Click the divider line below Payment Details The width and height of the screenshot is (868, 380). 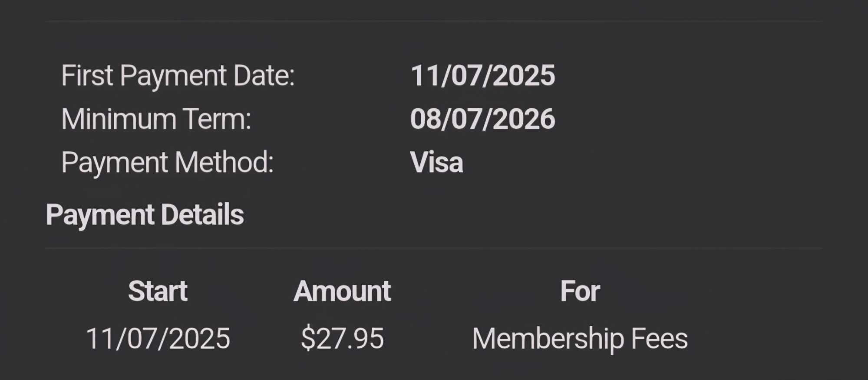pos(434,248)
